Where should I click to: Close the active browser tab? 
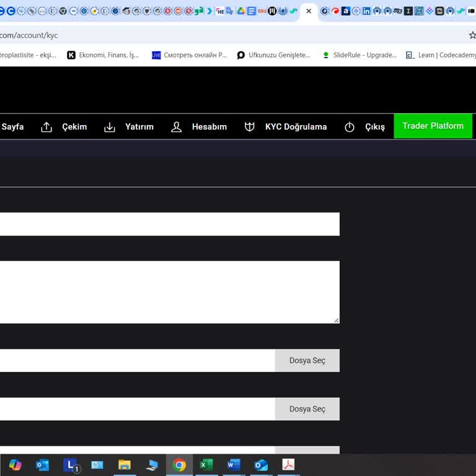[x=309, y=11]
